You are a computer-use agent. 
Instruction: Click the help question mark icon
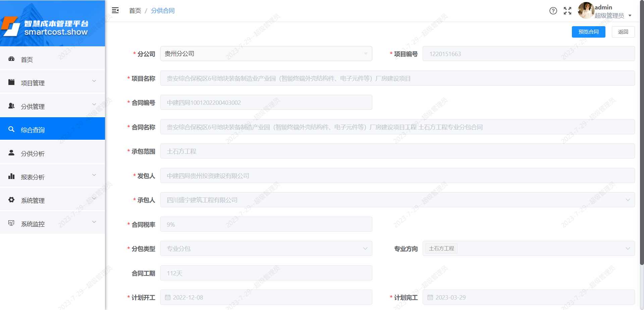pos(553,11)
